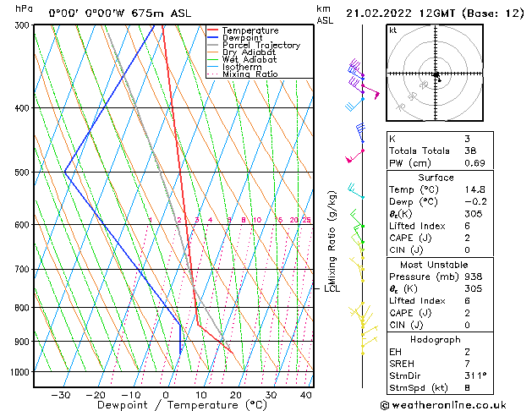This screenshot has height=411, width=532.
Task: Click the km ASL axis header
Action: click(324, 14)
